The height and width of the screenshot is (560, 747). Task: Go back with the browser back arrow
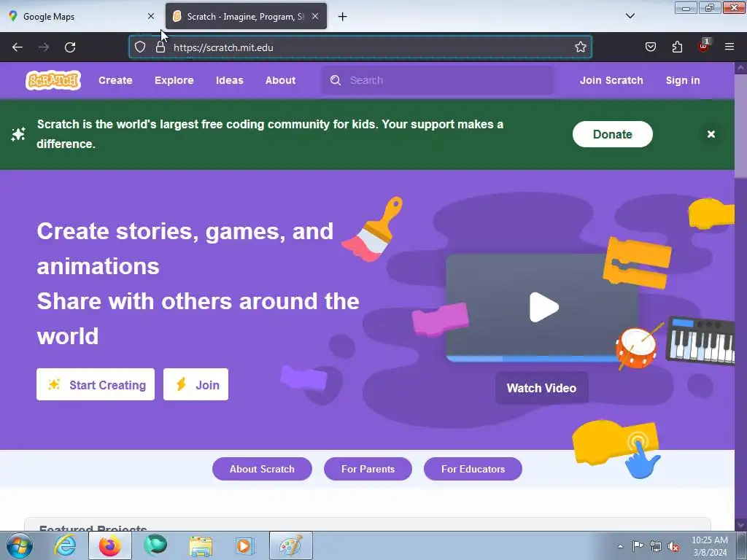click(x=18, y=47)
